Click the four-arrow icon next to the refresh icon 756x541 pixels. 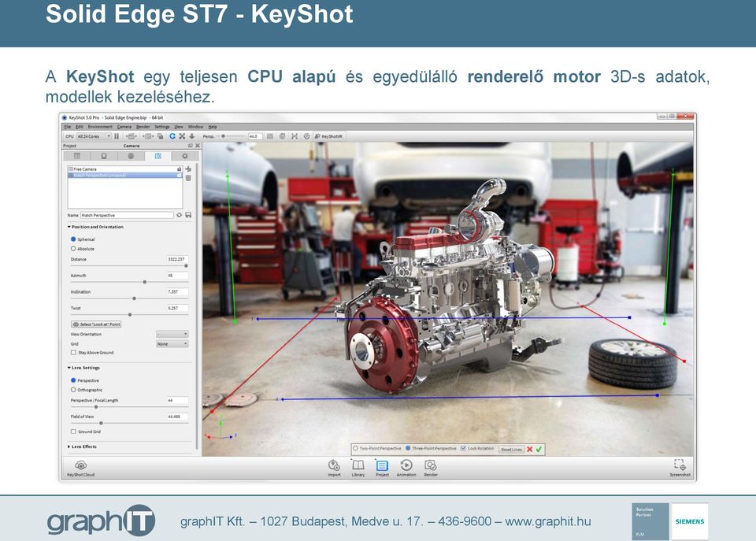tap(182, 136)
